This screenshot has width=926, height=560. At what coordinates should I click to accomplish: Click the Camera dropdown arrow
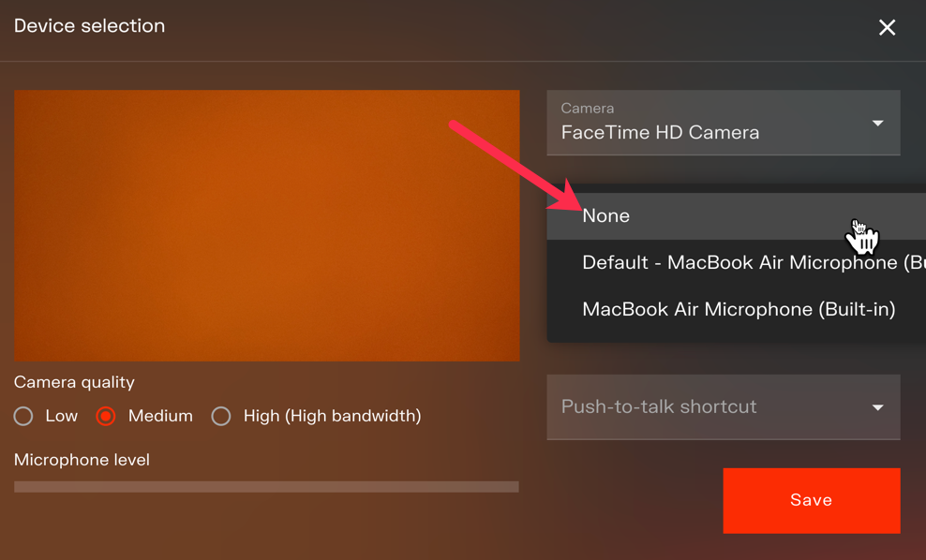click(x=878, y=124)
